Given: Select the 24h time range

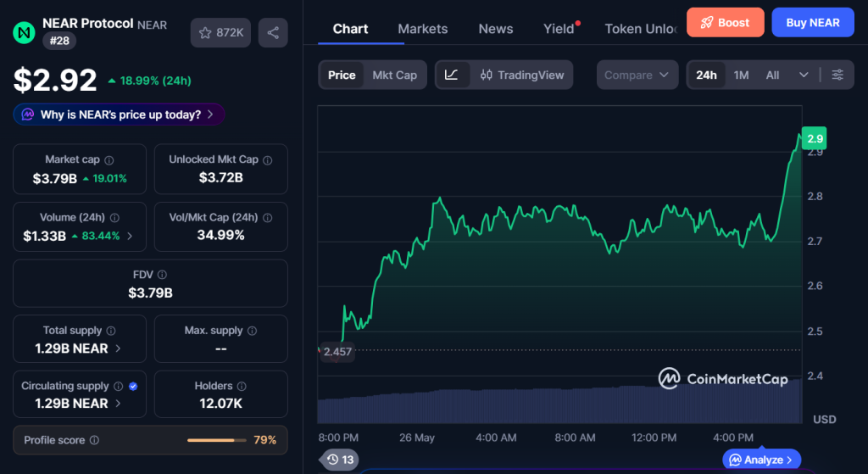Looking at the screenshot, I should (706, 75).
